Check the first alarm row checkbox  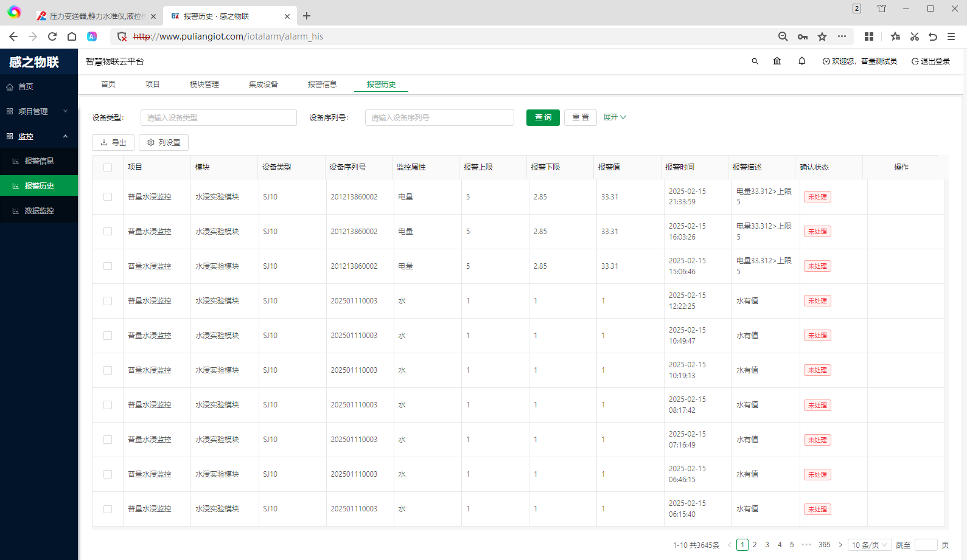click(108, 197)
